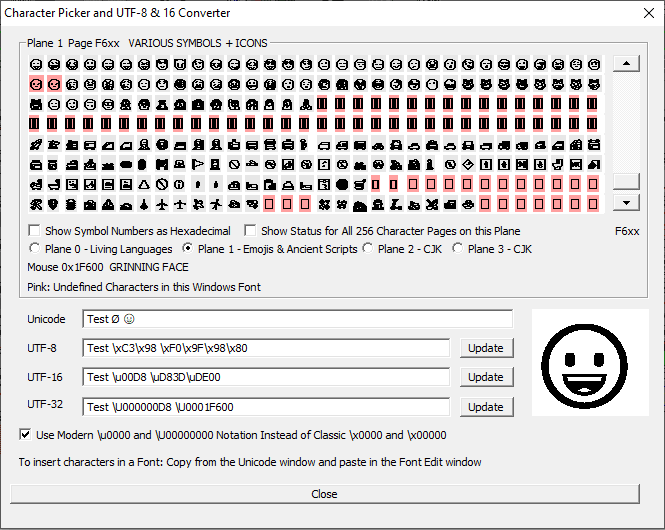
Task: Select the grinning face character at top-left of grid
Action: pos(36,64)
